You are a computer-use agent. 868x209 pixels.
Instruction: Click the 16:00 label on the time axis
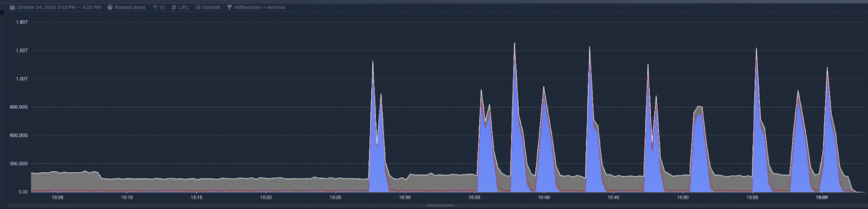tap(821, 197)
